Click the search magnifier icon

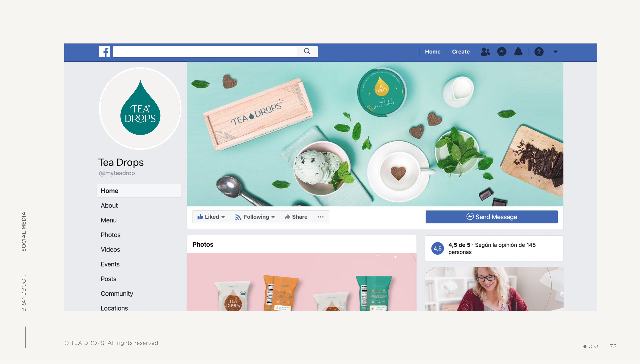coord(307,51)
